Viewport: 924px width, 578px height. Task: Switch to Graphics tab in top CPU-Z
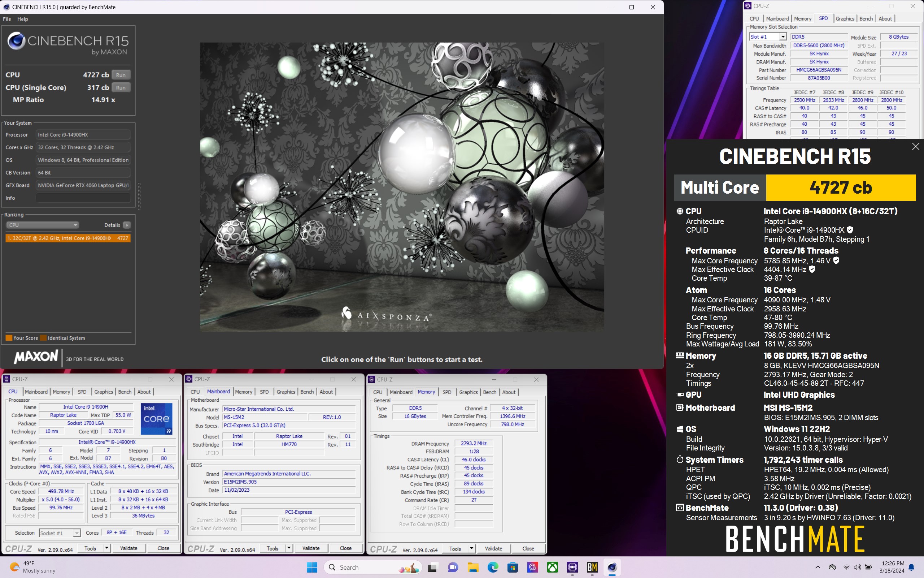(x=845, y=18)
